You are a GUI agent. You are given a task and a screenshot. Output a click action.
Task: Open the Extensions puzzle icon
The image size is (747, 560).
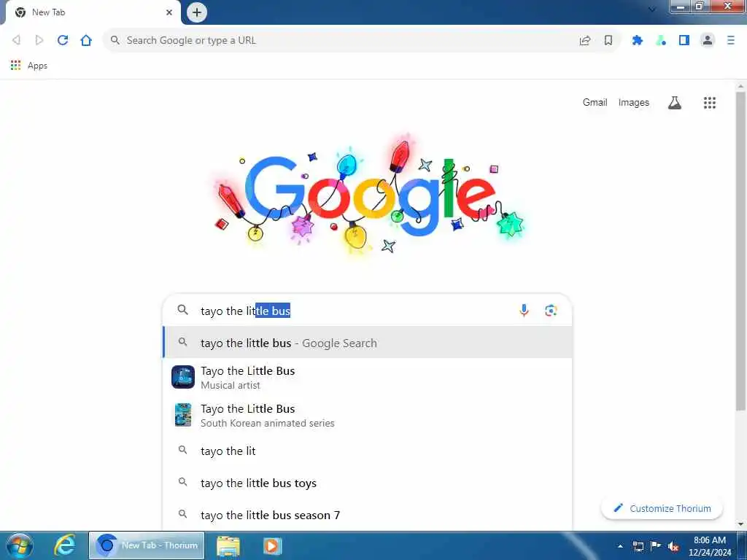pyautogui.click(x=638, y=41)
